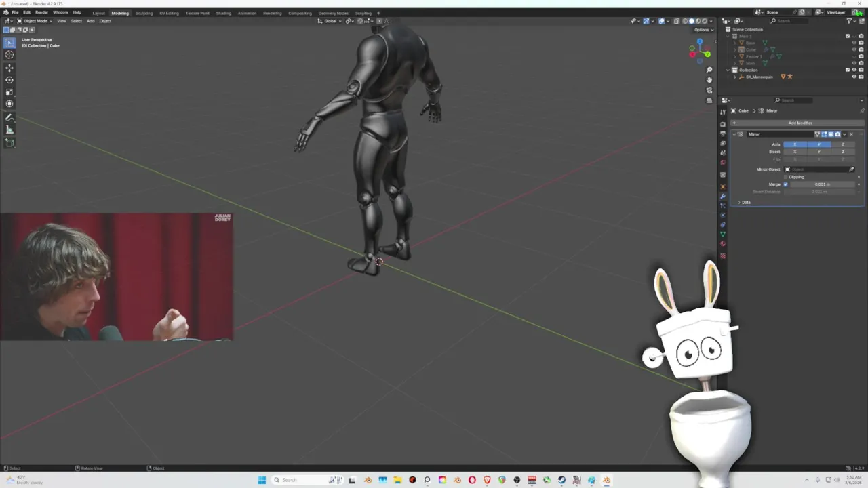This screenshot has height=488, width=868.
Task: Select the Transform tool
Action: coord(9,104)
